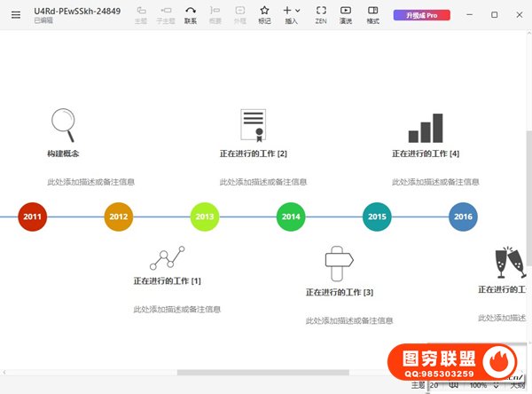Select the line graph icon under 2012
Screen dimensions: 532x394
(167, 257)
